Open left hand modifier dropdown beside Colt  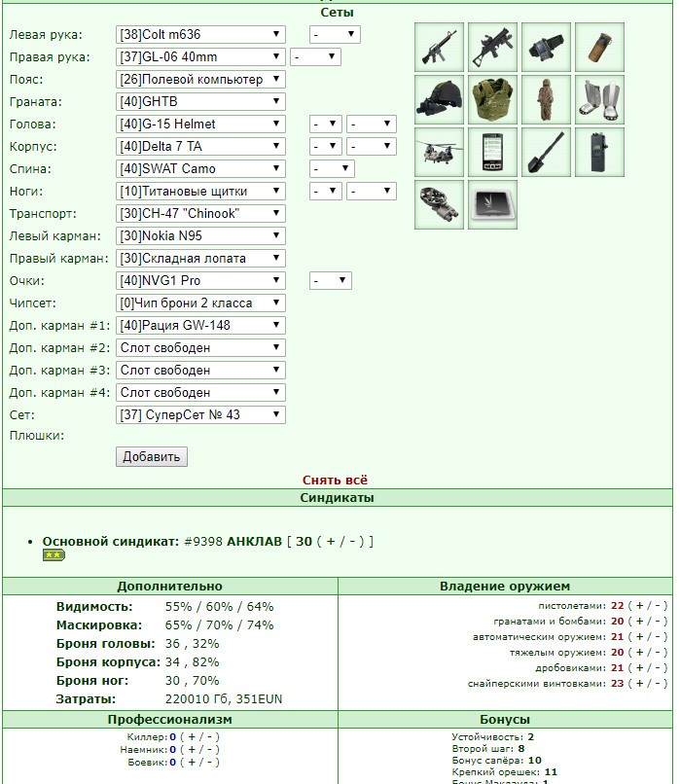click(335, 34)
